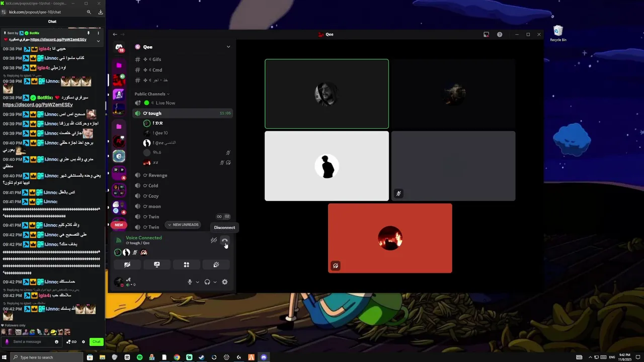Image resolution: width=644 pixels, height=362 pixels.
Task: Pop out the Discord call window
Action: point(486,35)
